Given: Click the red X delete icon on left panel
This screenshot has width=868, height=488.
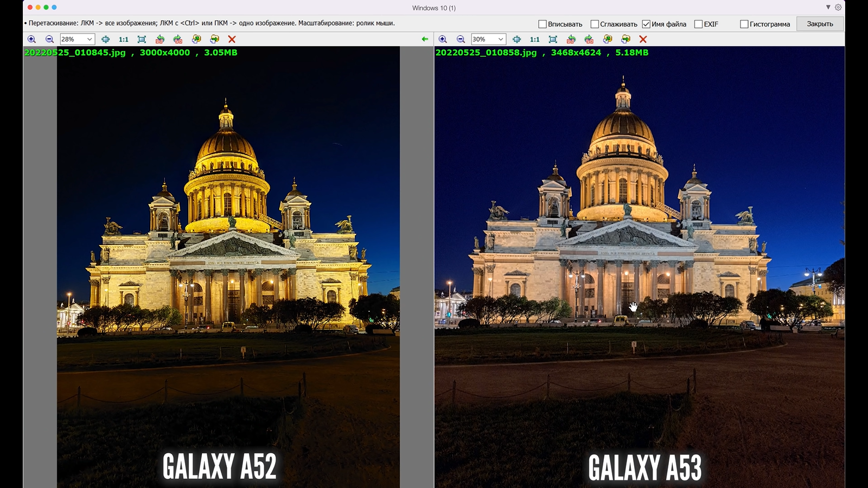Looking at the screenshot, I should tap(232, 39).
